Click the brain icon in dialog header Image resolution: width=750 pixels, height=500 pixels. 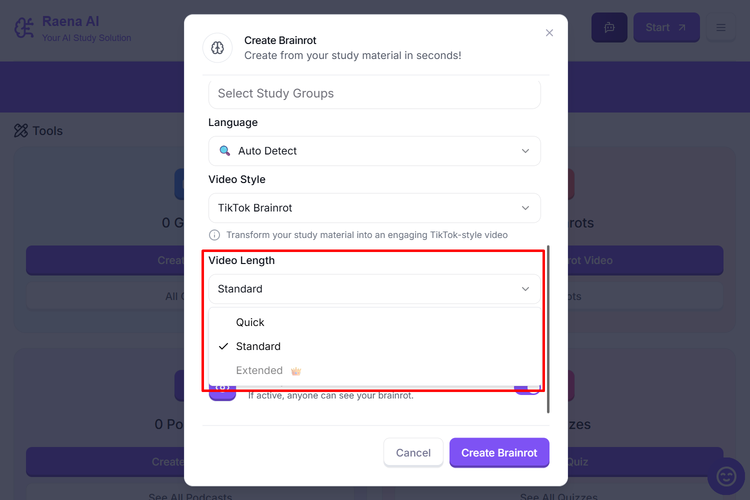pyautogui.click(x=217, y=48)
